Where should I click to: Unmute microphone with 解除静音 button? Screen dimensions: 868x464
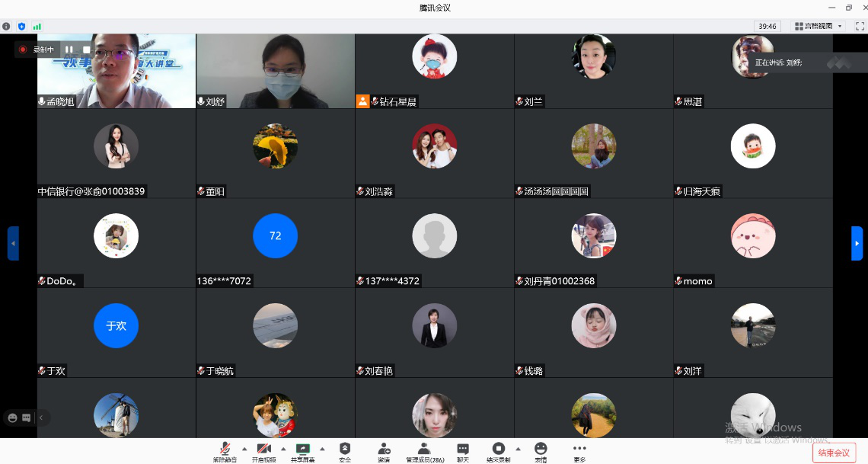(225, 452)
